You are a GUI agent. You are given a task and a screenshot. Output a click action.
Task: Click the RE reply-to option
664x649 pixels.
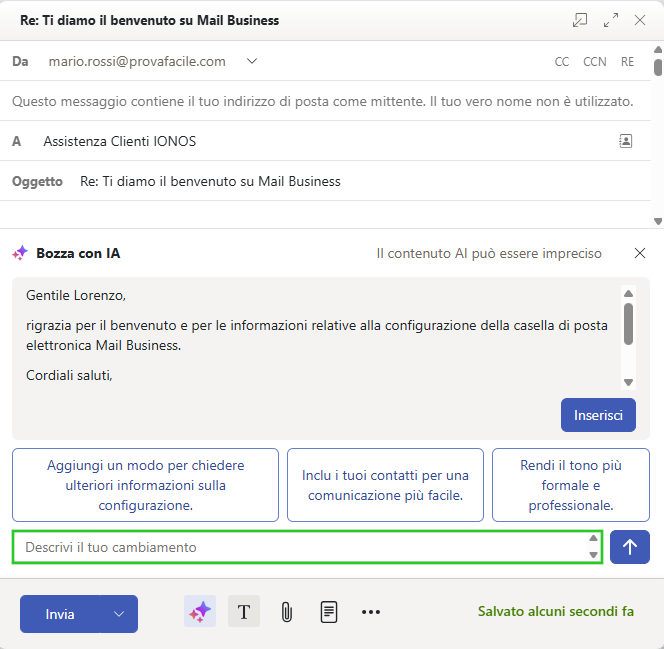pos(627,62)
